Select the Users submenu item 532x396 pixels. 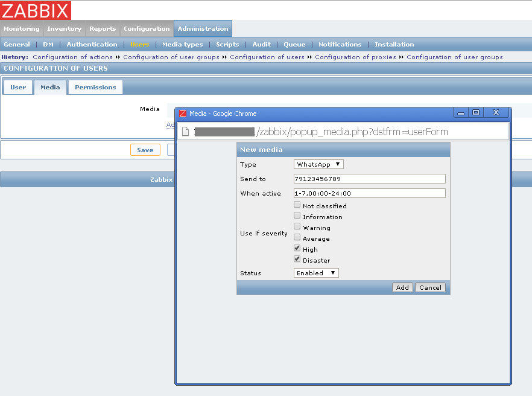pos(140,44)
